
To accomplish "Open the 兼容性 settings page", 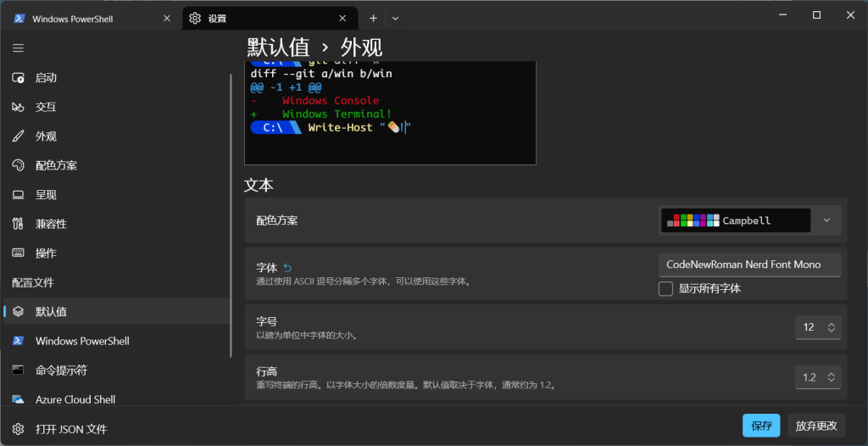I will [116, 225].
